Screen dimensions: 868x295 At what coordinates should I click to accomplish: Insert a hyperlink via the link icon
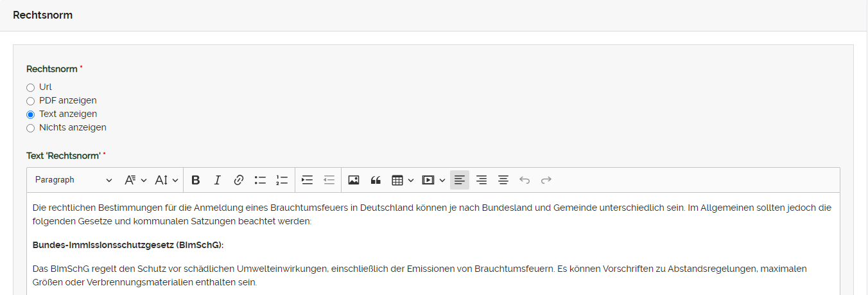tap(238, 180)
